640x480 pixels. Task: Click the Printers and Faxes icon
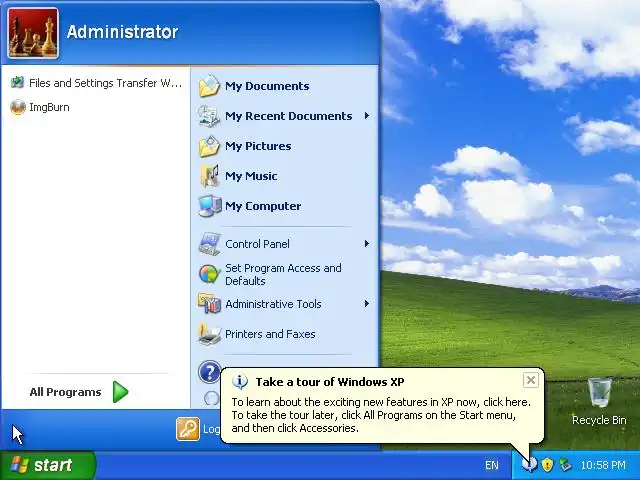coord(209,334)
